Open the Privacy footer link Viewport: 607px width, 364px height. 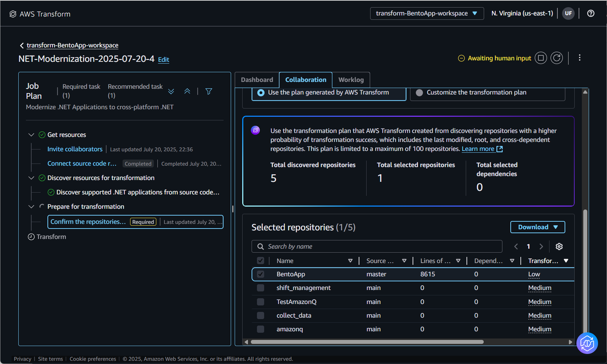(23, 359)
